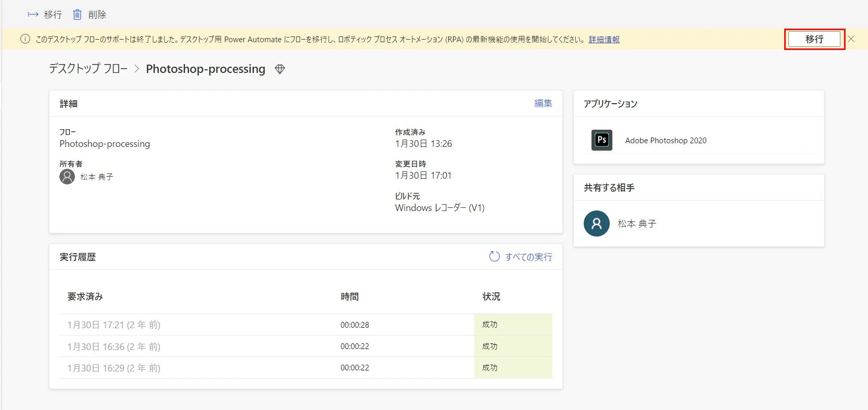This screenshot has width=868, height=410.
Task: Open the run from 1月30日 16:36
Action: (114, 346)
